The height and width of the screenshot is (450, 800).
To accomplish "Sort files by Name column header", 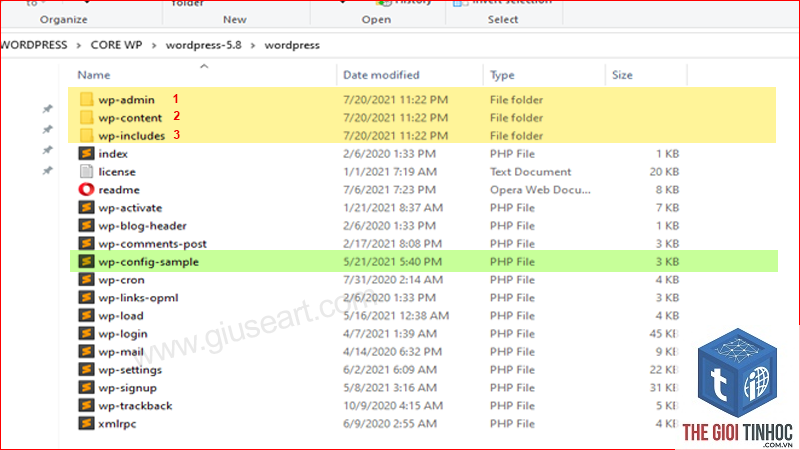I will [x=94, y=75].
